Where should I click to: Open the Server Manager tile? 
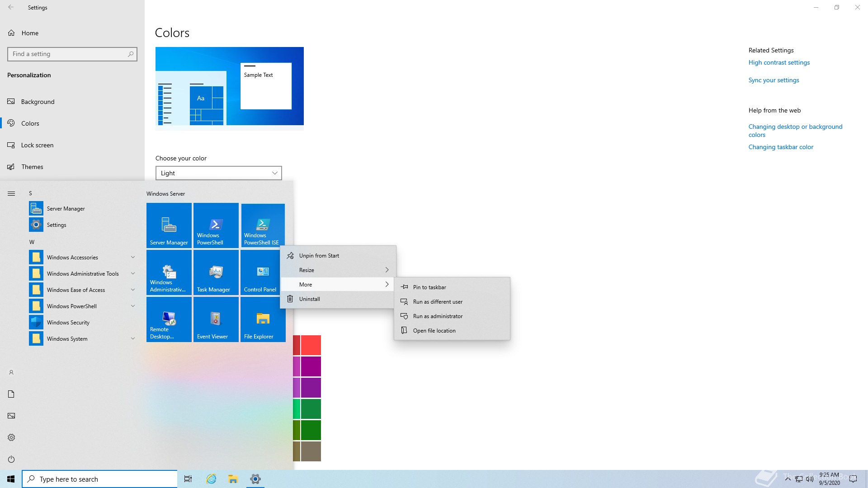(x=169, y=225)
